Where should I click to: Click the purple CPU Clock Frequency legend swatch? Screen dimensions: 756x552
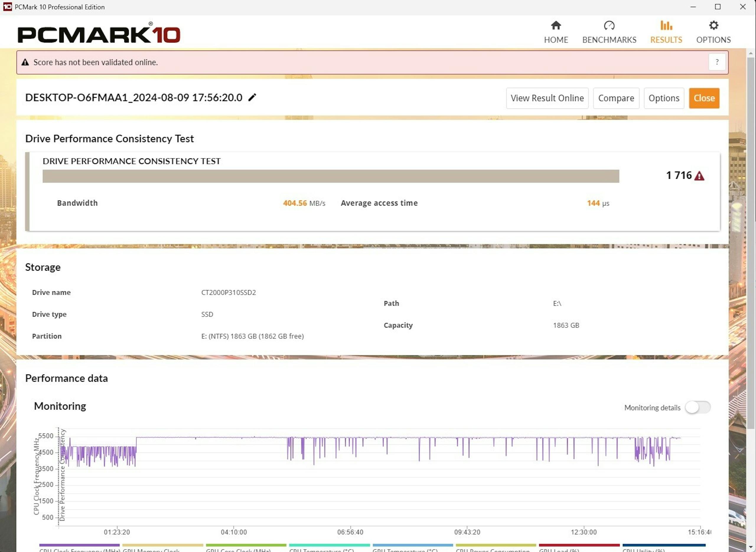pos(79,545)
